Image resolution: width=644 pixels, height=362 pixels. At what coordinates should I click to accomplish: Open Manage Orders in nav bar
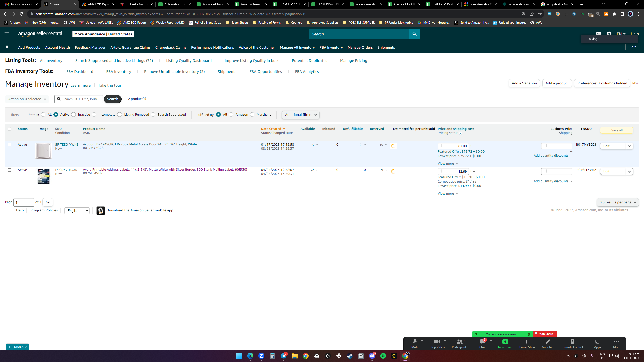[x=360, y=47]
